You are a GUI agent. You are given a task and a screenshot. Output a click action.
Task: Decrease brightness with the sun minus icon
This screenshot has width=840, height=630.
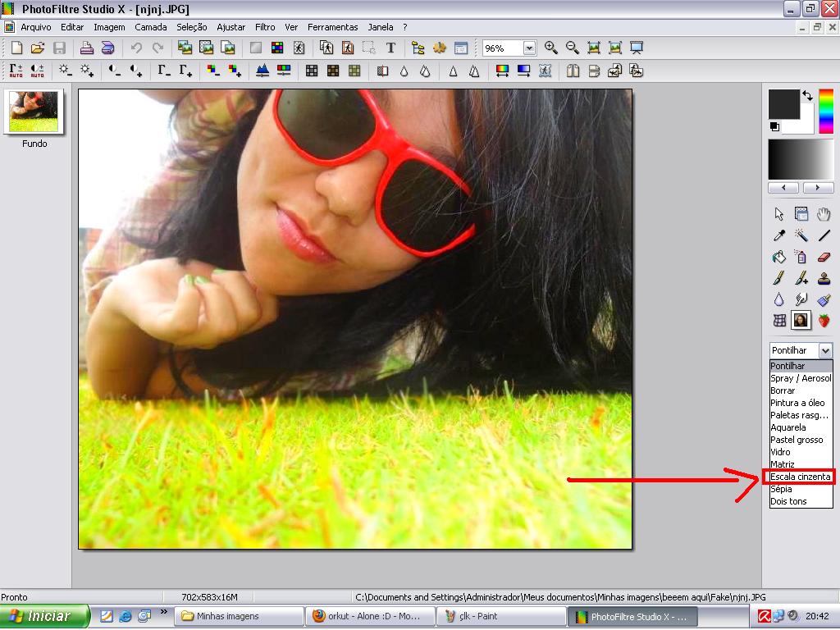coord(66,71)
